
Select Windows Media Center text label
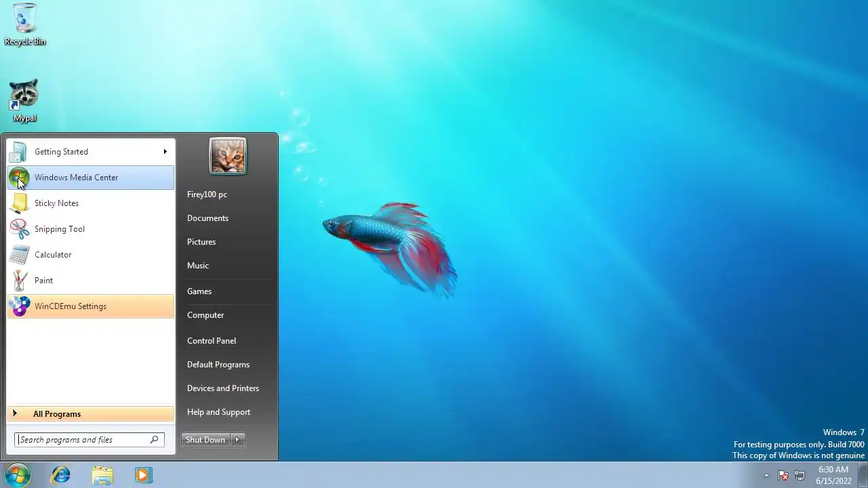pyautogui.click(x=76, y=178)
